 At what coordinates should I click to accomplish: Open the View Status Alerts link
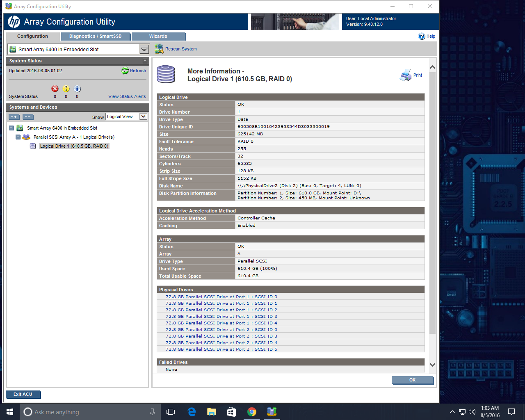pyautogui.click(x=127, y=97)
